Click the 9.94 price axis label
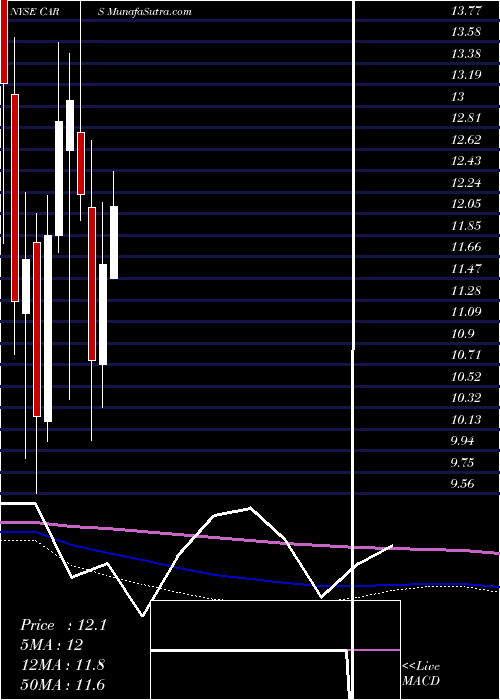 tap(464, 441)
